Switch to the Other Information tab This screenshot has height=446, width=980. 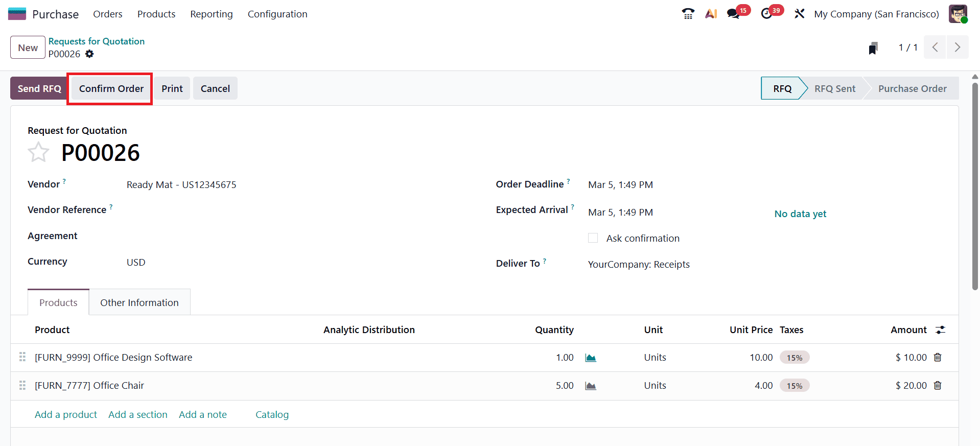tap(139, 302)
